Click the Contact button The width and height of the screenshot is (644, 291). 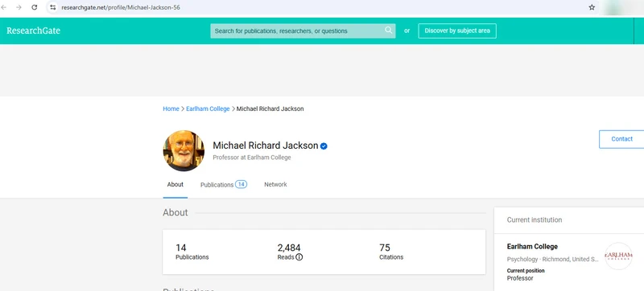[621, 139]
